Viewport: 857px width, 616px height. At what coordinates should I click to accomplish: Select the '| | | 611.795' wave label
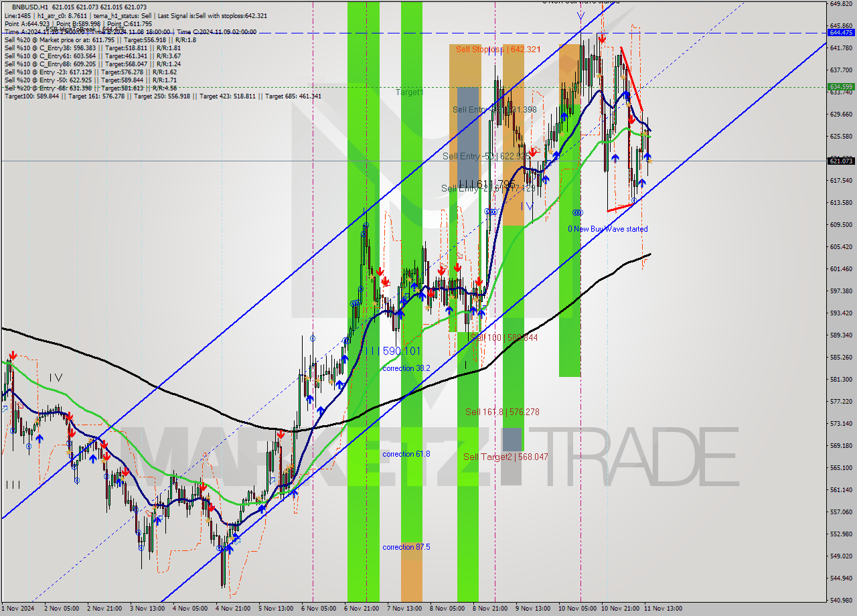coord(487,183)
